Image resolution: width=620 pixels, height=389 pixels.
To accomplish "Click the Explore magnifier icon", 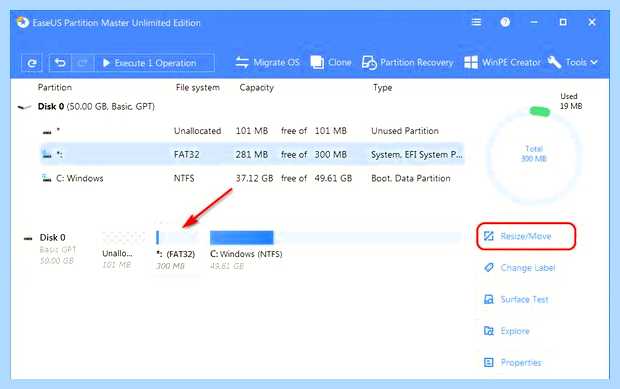I will click(489, 331).
